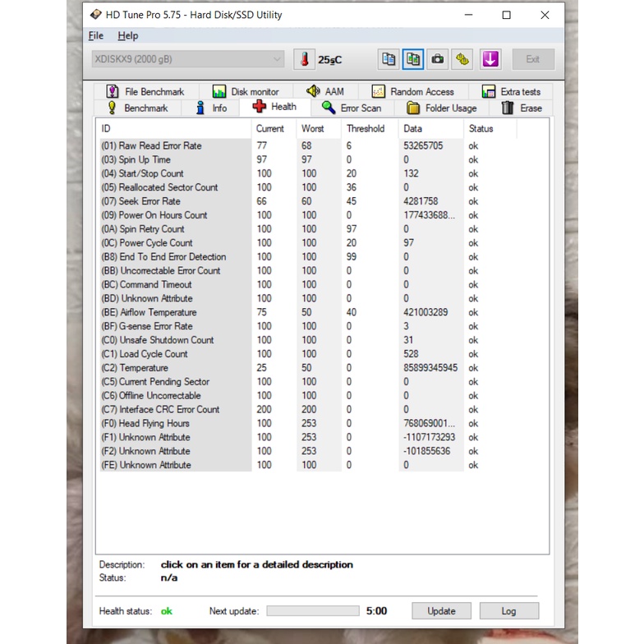This screenshot has width=644, height=644.
Task: Open options with the yellow wrench icon
Action: (462, 59)
